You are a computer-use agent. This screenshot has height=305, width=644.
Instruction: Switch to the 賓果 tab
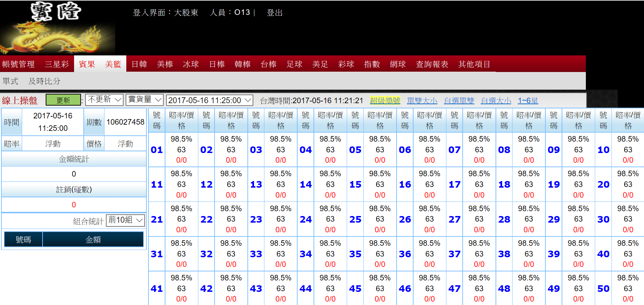pyautogui.click(x=87, y=64)
